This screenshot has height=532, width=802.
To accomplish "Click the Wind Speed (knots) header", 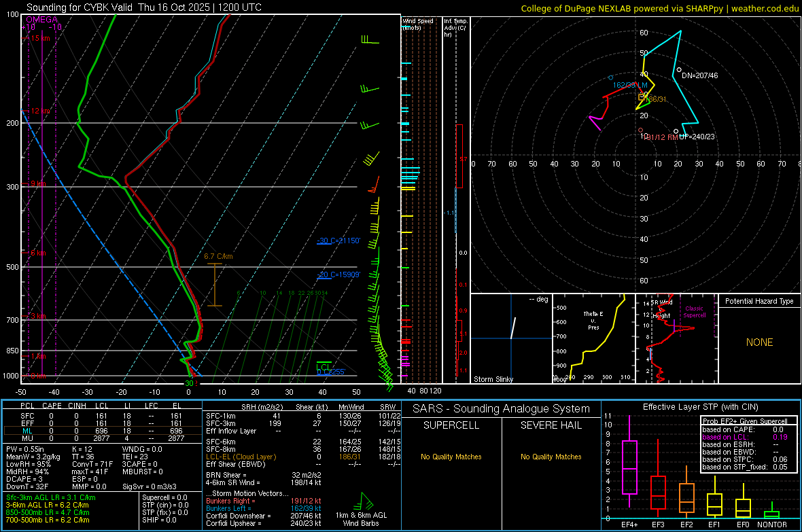I will 418,24.
